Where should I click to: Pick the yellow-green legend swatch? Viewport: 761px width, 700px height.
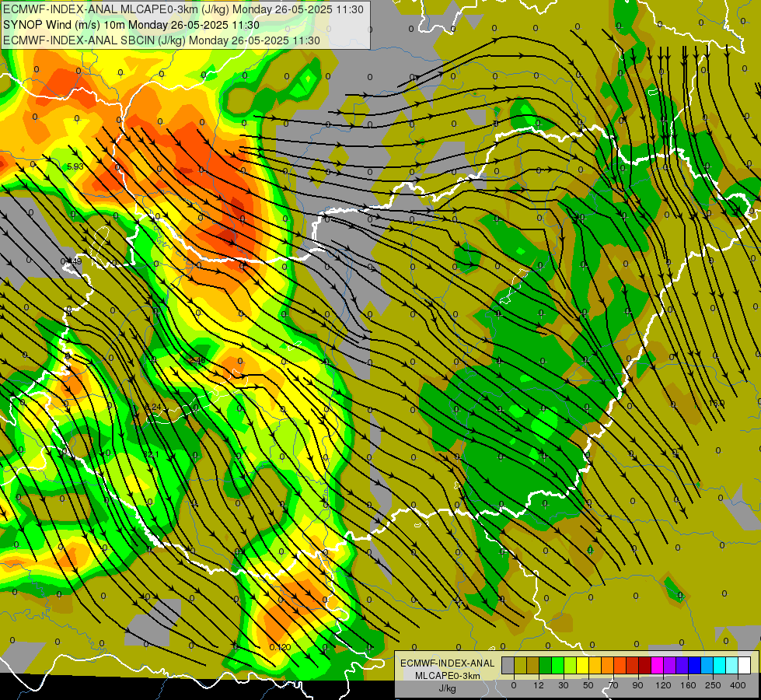pyautogui.click(x=571, y=666)
